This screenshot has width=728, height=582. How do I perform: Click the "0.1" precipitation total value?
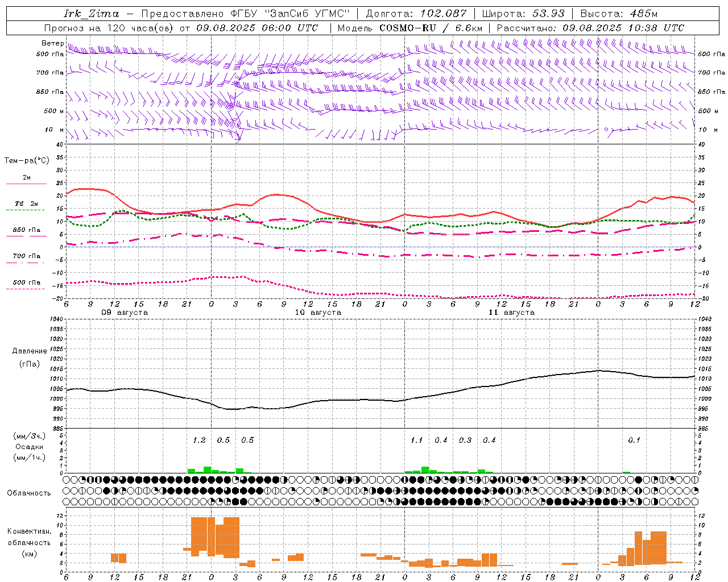coord(634,440)
